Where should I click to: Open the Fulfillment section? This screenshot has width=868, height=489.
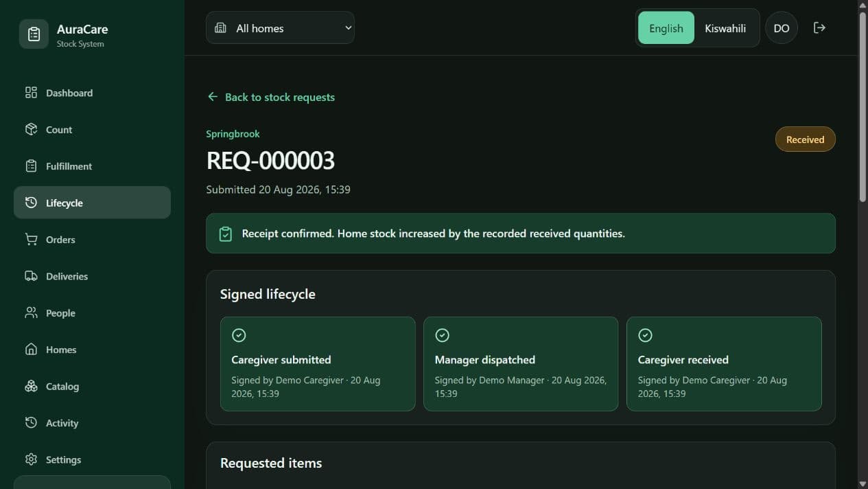pos(92,166)
